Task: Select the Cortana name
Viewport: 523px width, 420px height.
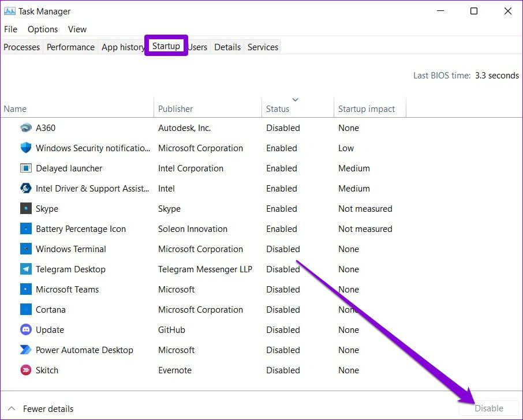Action: click(50, 310)
